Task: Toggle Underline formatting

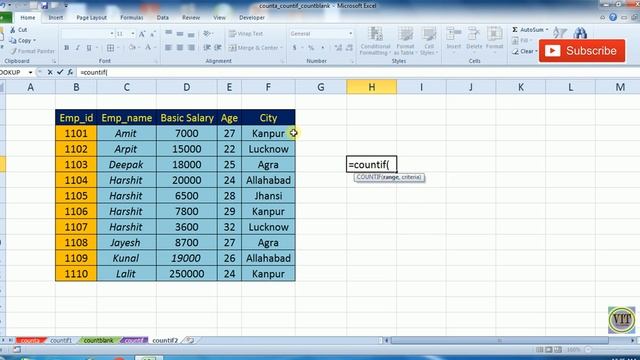Action: (89, 48)
